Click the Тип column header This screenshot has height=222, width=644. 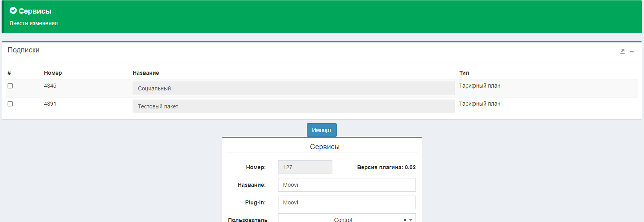pyautogui.click(x=464, y=73)
